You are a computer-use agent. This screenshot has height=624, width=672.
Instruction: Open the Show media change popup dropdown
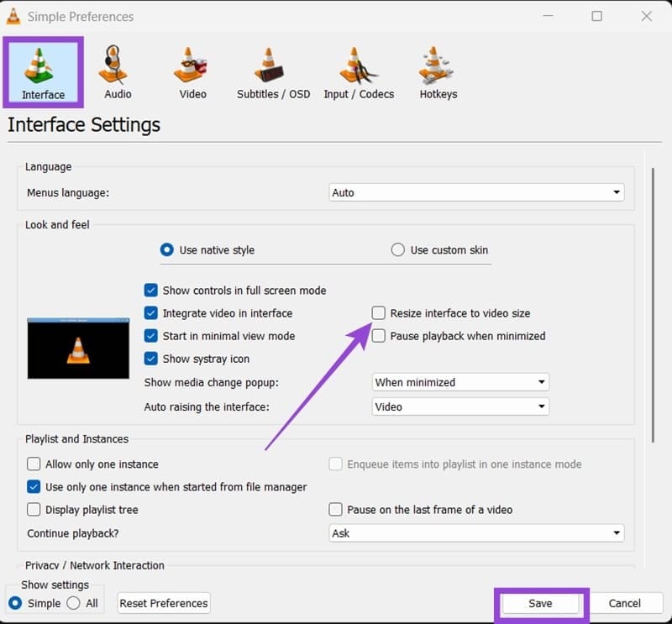460,381
